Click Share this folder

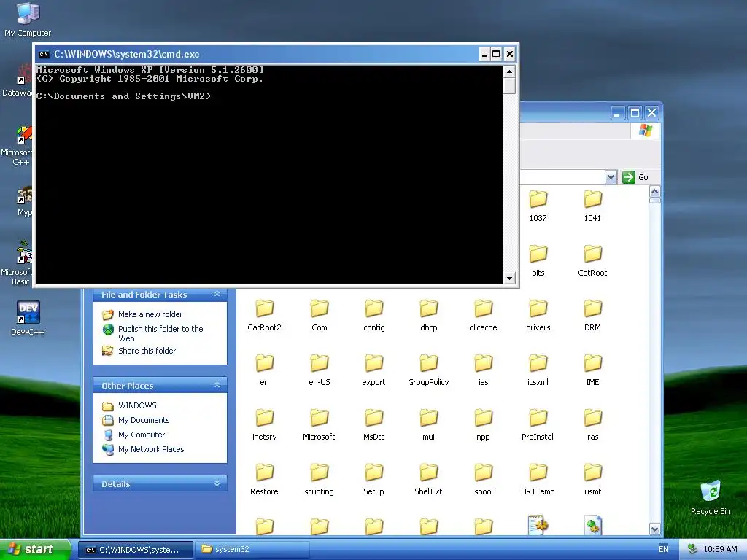point(147,351)
